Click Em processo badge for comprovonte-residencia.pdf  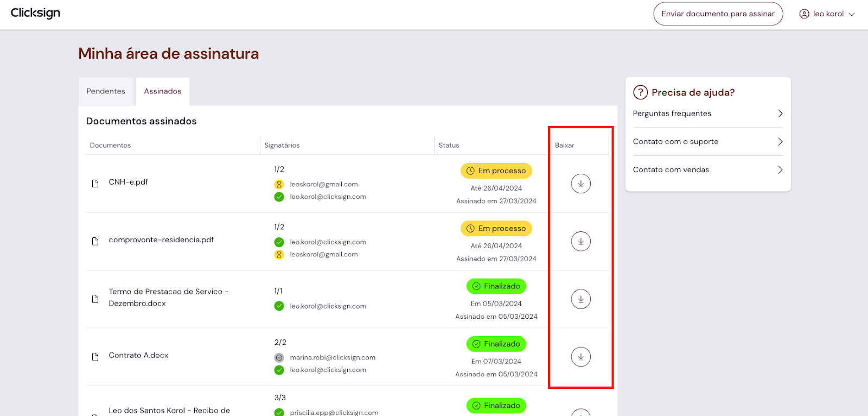(496, 229)
